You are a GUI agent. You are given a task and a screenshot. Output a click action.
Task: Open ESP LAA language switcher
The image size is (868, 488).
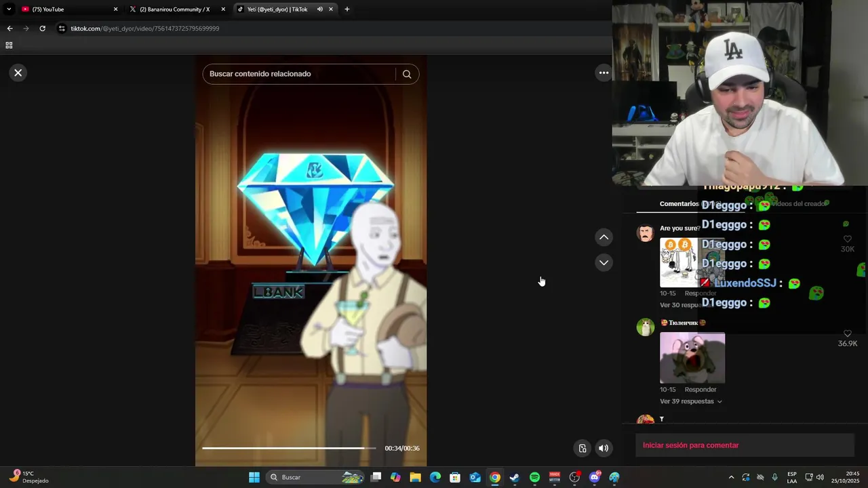[x=792, y=477]
